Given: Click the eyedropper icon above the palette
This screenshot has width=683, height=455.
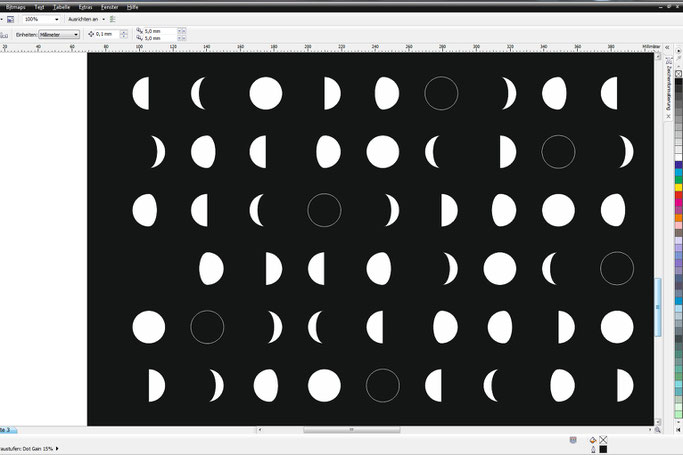Looking at the screenshot, I should coord(679,59).
